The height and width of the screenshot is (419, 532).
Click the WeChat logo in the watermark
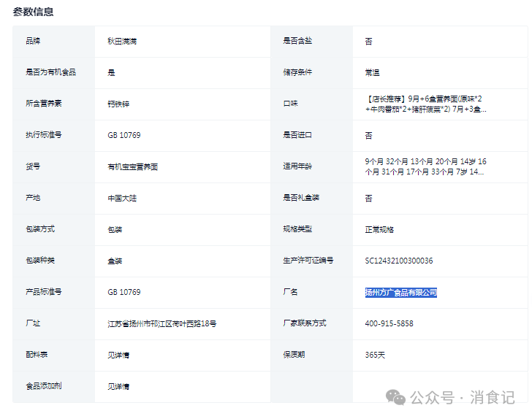[396, 397]
